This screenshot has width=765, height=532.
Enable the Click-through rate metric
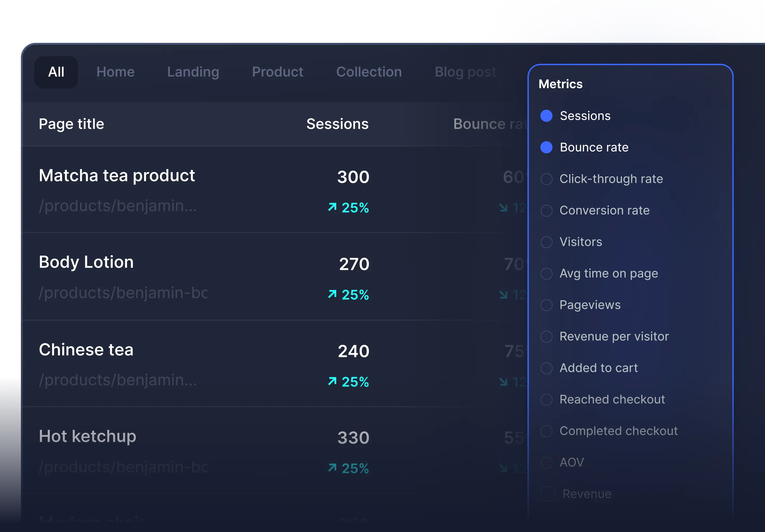[x=546, y=179]
